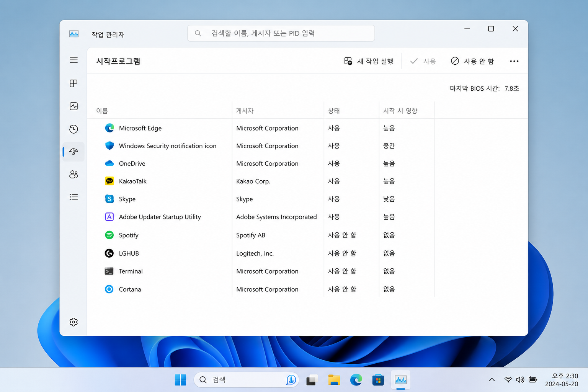
Task: Open Task Manager settings gear
Action: click(x=73, y=322)
